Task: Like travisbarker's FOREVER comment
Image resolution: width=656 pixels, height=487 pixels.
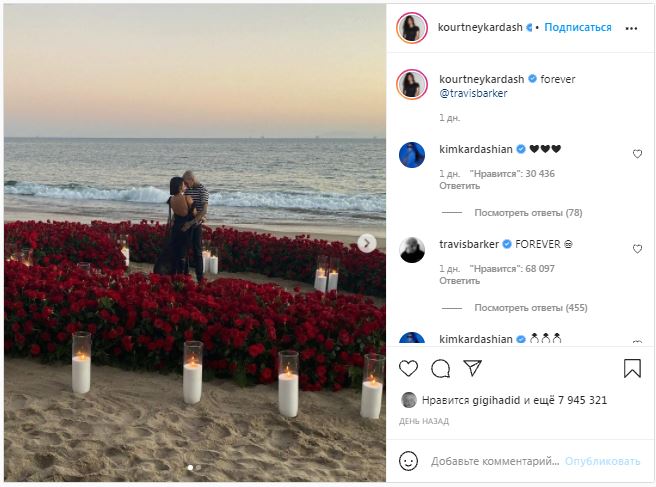Action: pyautogui.click(x=637, y=249)
